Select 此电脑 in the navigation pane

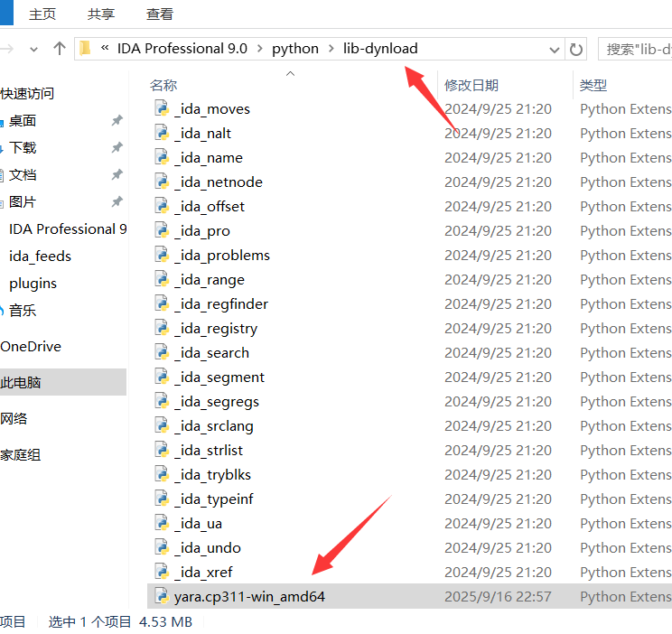21,383
